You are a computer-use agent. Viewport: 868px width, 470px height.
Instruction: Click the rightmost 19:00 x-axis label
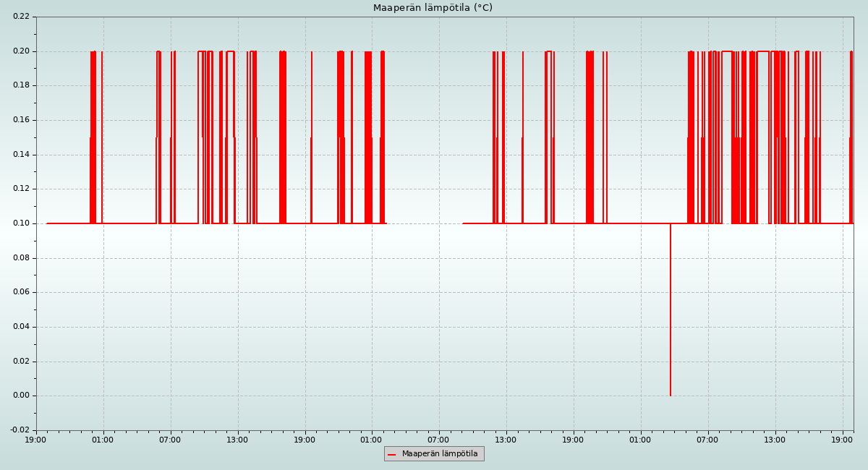842,440
